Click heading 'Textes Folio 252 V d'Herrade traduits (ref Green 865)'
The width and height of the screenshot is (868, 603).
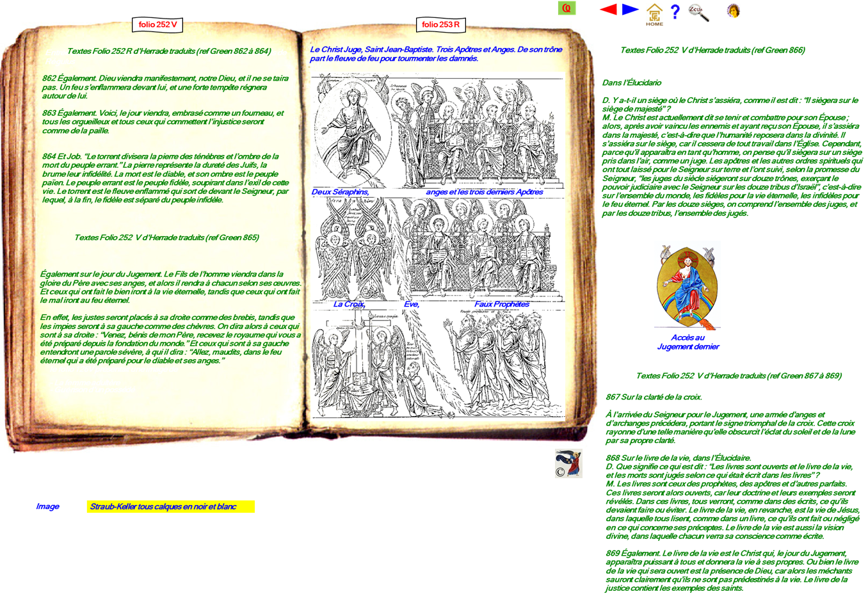coord(166,237)
